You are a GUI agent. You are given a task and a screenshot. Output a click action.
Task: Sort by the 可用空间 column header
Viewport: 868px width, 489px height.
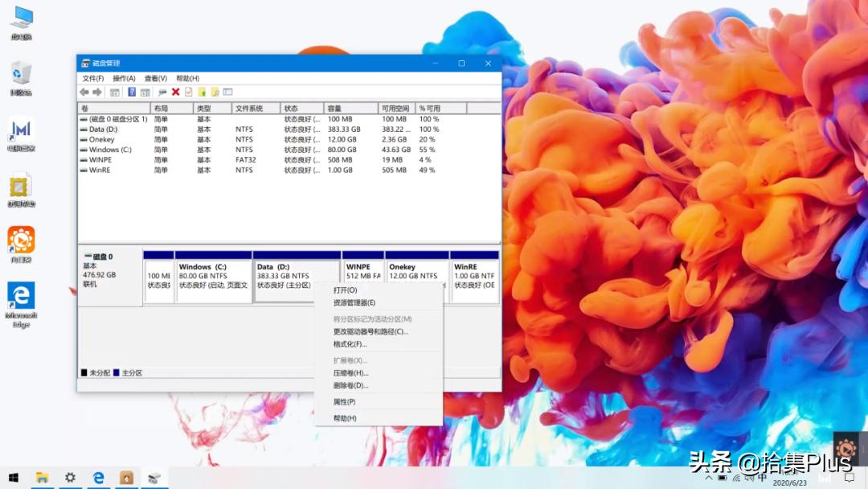pyautogui.click(x=397, y=109)
